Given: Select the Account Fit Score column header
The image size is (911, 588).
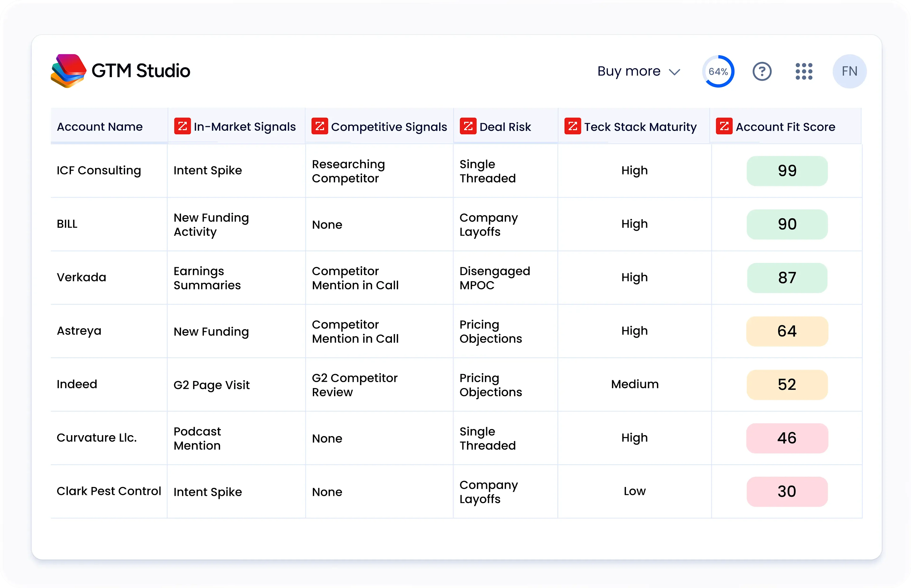Looking at the screenshot, I should (786, 126).
